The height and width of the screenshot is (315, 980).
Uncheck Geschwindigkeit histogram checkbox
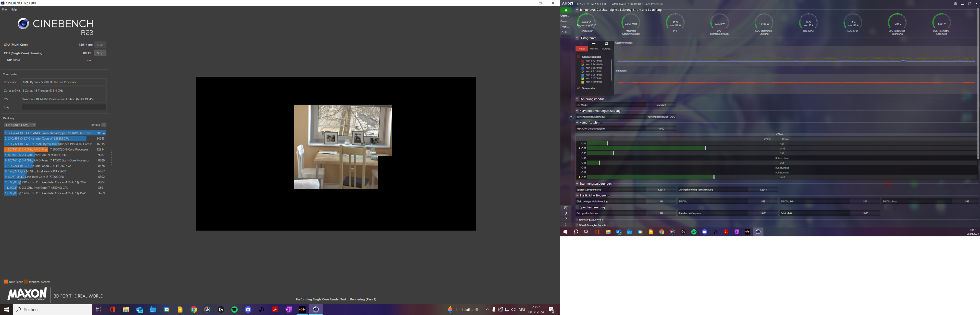point(578,57)
